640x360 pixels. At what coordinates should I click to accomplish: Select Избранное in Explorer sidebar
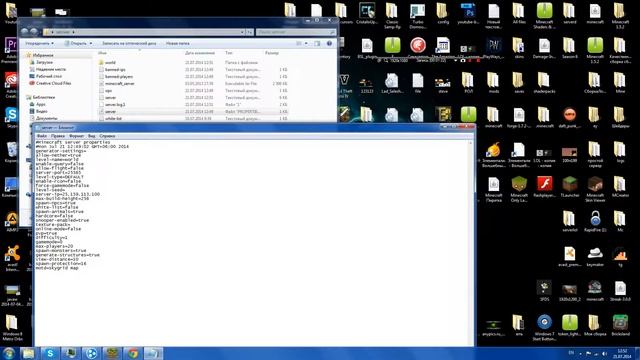click(x=43, y=55)
